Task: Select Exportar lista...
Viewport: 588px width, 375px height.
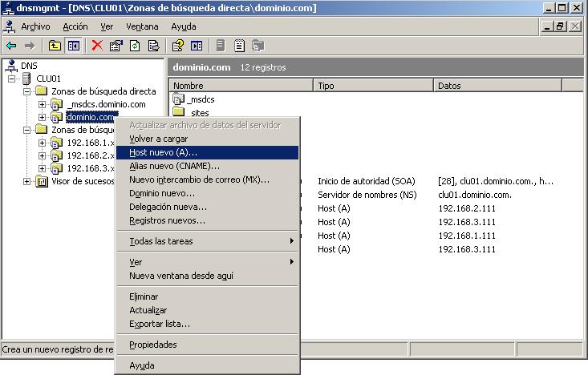Action: (x=208, y=324)
